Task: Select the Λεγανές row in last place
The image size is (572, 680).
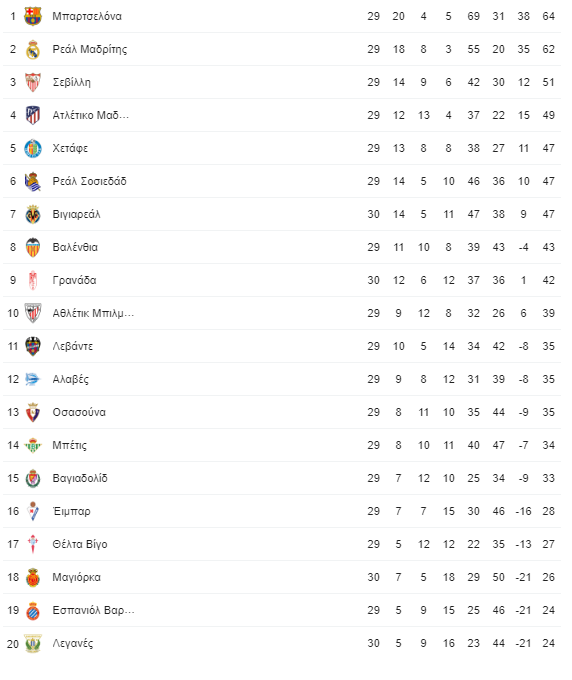Action: point(282,643)
